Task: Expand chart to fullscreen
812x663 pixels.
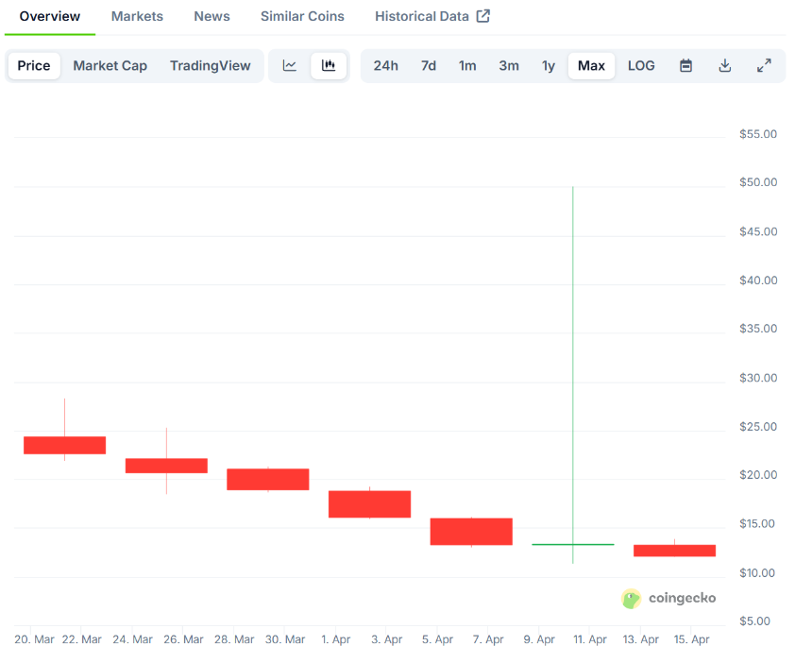Action: click(764, 66)
